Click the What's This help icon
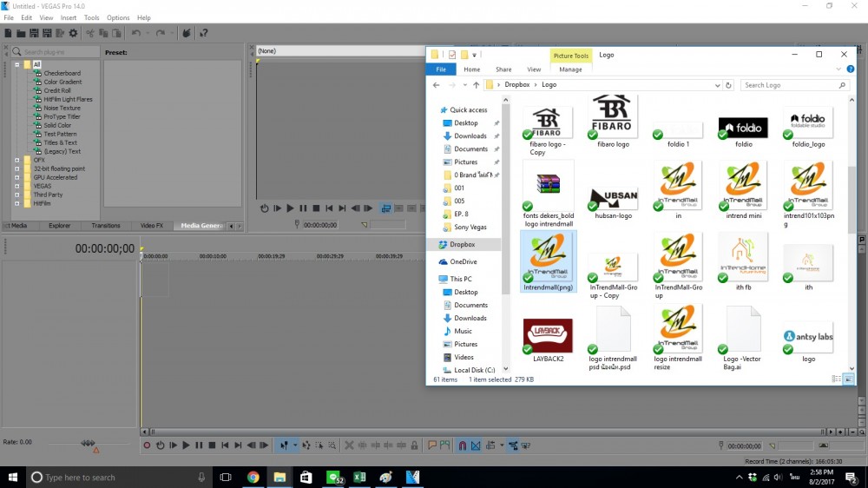This screenshot has height=488, width=868. pos(204,33)
